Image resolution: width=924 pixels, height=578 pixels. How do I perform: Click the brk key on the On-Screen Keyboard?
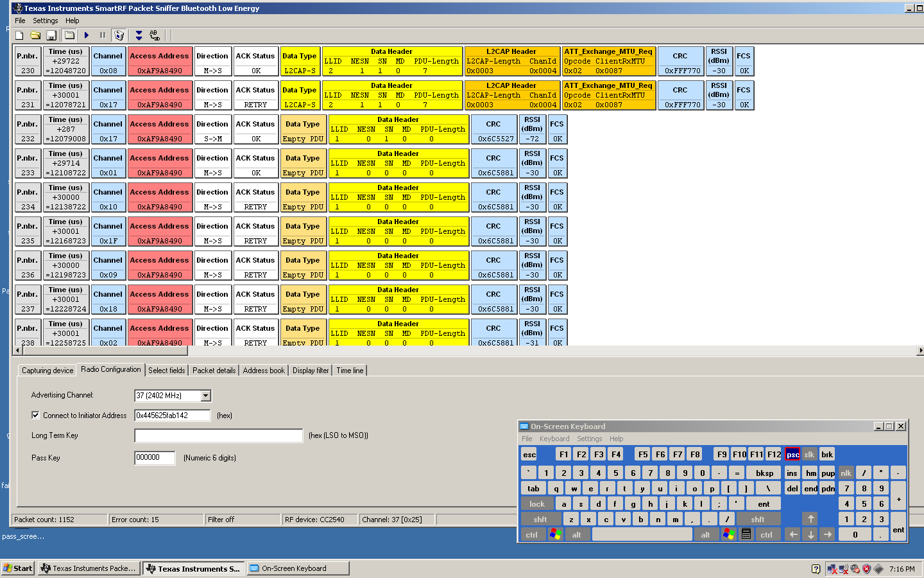coord(827,455)
